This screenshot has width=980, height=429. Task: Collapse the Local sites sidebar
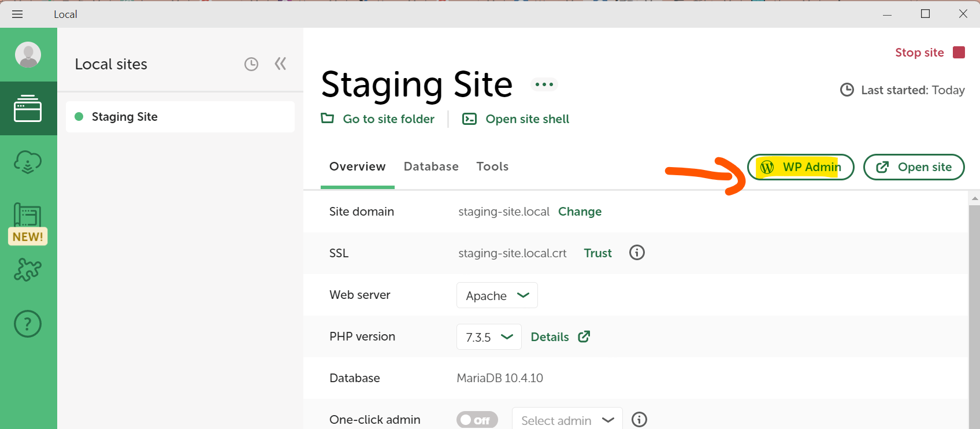pos(280,64)
